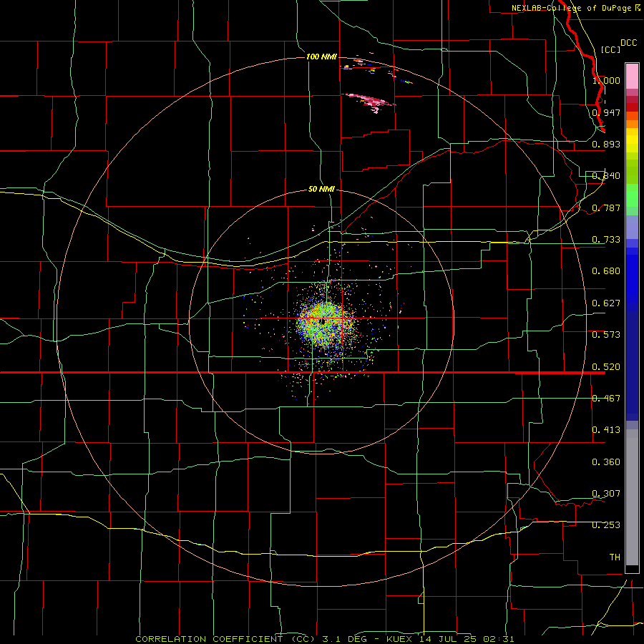Click the 1.000 legend value

click(606, 80)
